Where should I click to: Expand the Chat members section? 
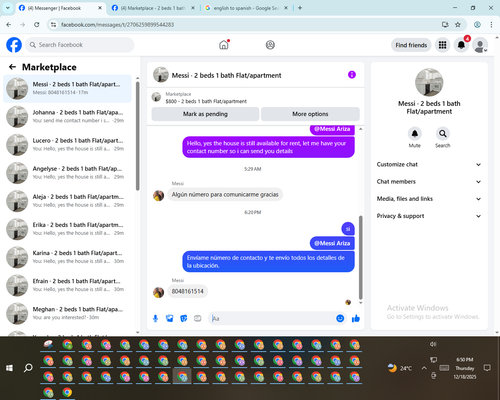click(x=429, y=182)
